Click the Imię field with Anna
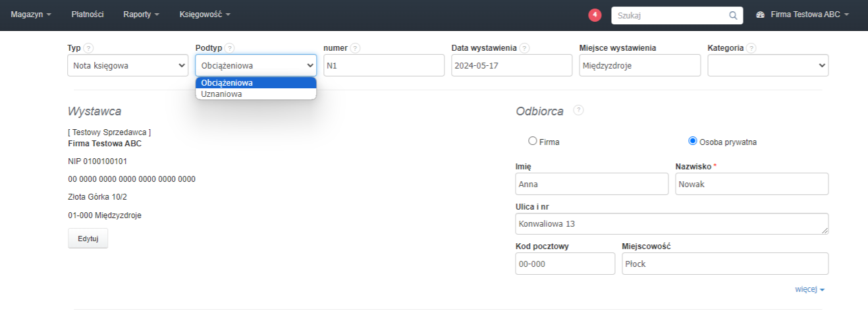 click(592, 184)
